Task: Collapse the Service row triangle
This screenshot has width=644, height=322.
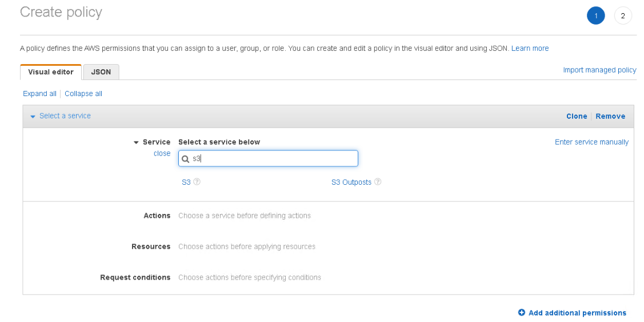Action: coord(136,142)
